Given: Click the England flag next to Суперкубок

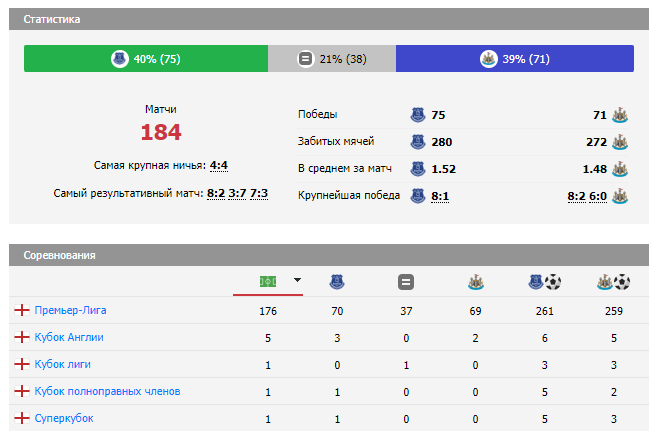Looking at the screenshot, I should tap(21, 418).
